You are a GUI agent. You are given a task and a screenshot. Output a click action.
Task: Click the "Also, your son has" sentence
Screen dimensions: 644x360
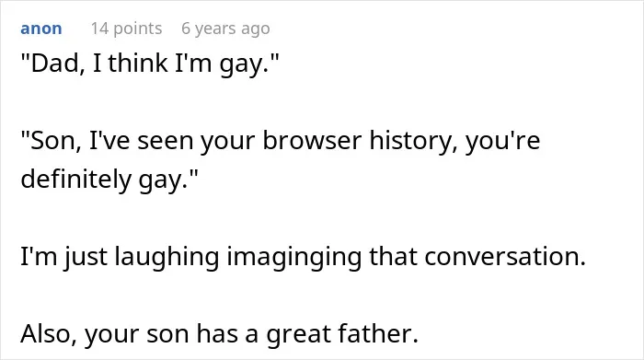tap(220, 333)
